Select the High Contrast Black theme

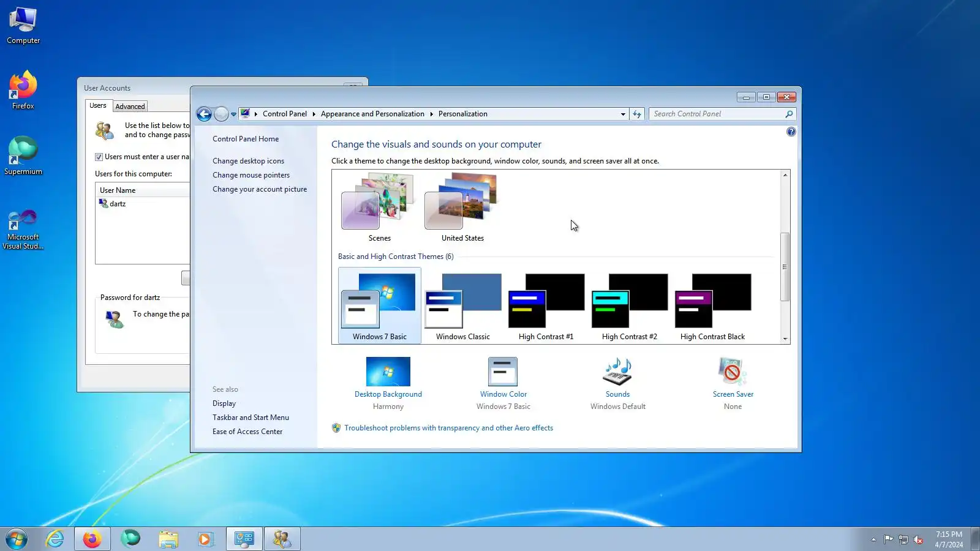[712, 305]
